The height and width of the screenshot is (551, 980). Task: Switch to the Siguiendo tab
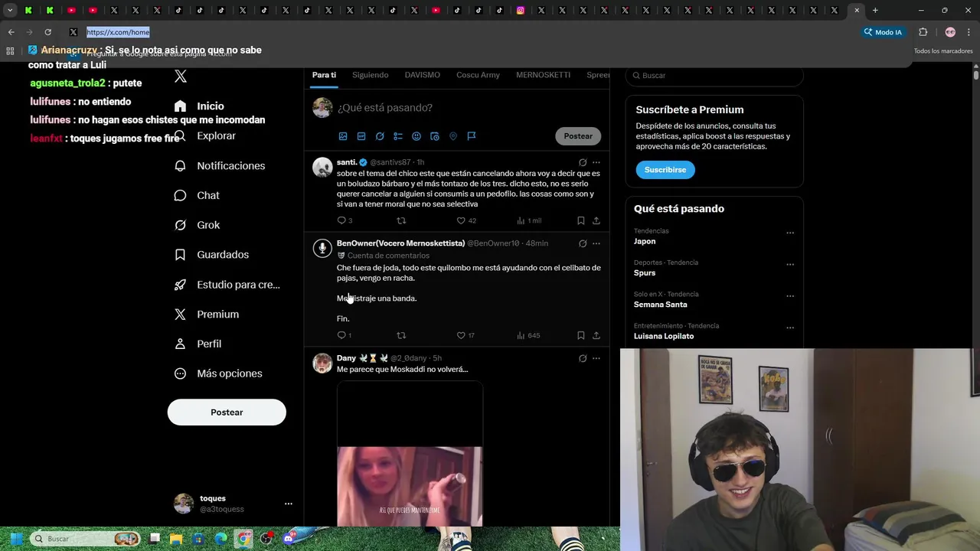[x=371, y=75]
